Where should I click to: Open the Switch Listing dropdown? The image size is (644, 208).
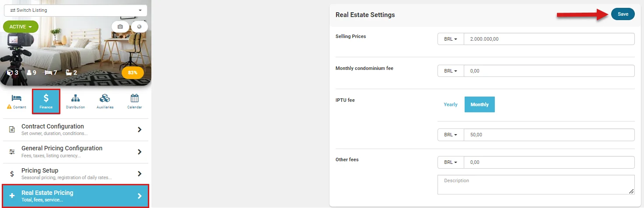(x=76, y=10)
